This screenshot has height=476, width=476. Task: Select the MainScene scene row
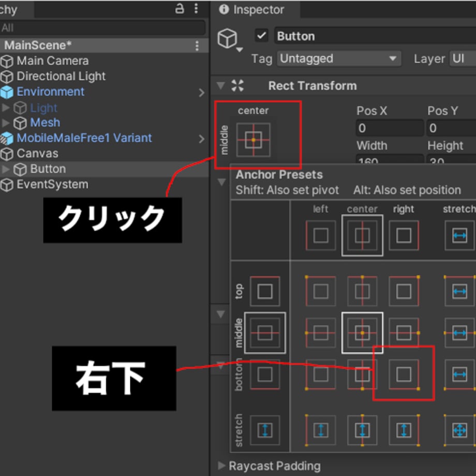click(104, 45)
